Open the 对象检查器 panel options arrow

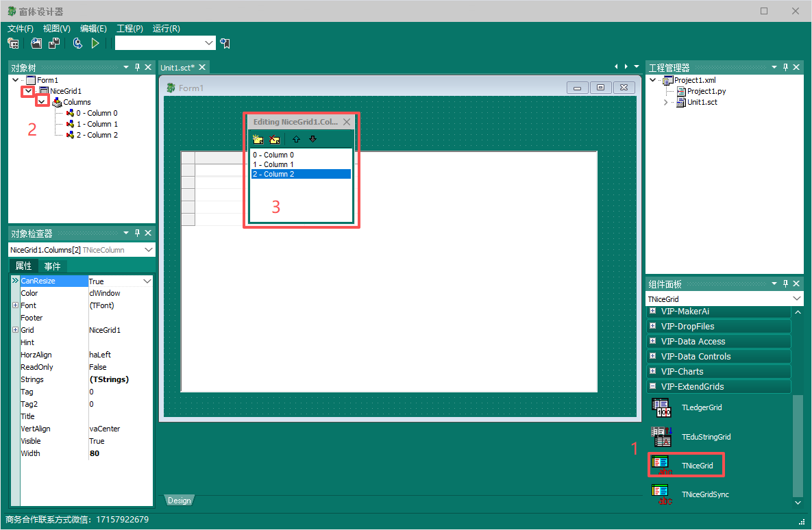tap(126, 233)
